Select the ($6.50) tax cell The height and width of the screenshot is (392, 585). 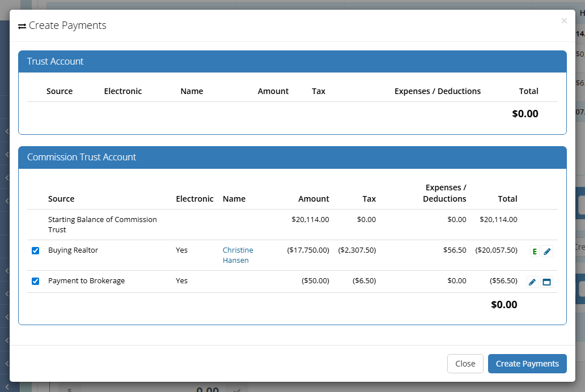pyautogui.click(x=364, y=281)
